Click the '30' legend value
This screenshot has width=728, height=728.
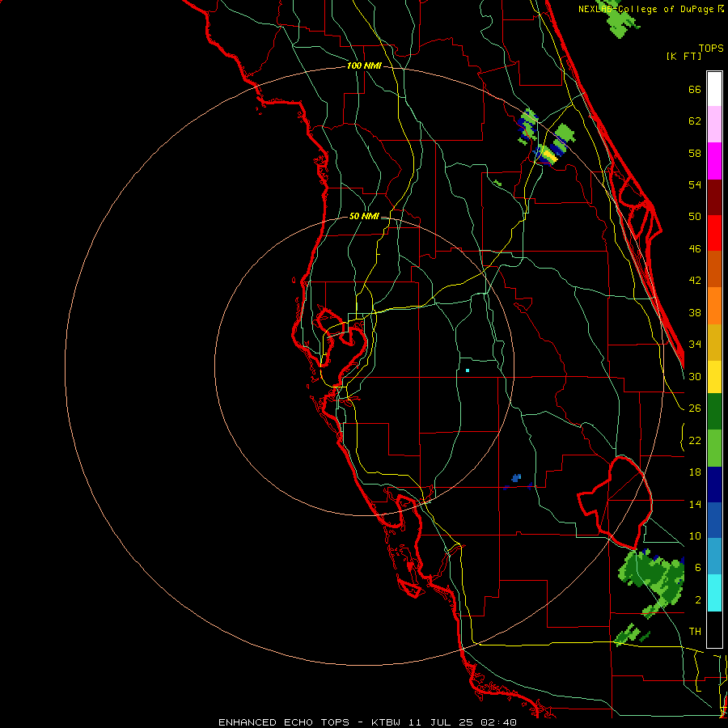point(695,376)
